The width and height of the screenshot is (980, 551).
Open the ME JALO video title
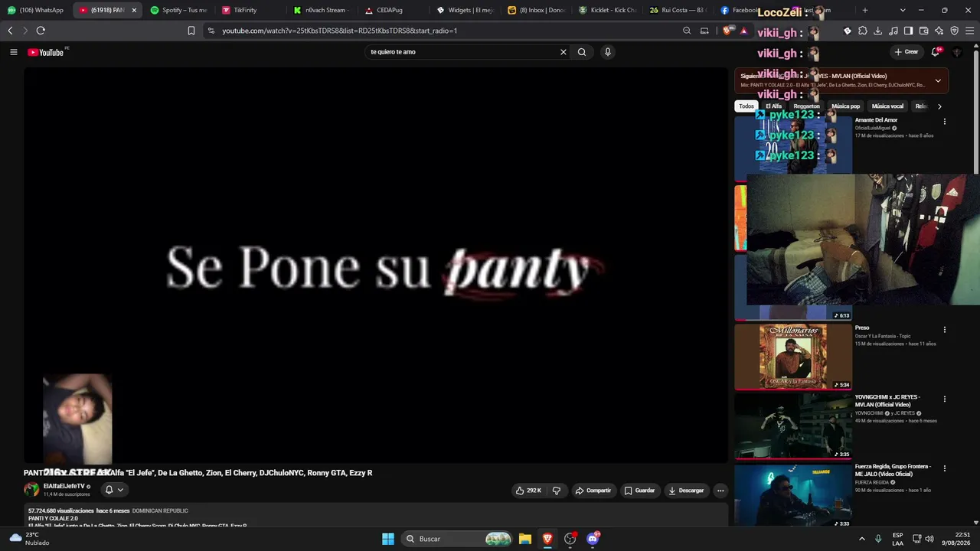coord(893,470)
